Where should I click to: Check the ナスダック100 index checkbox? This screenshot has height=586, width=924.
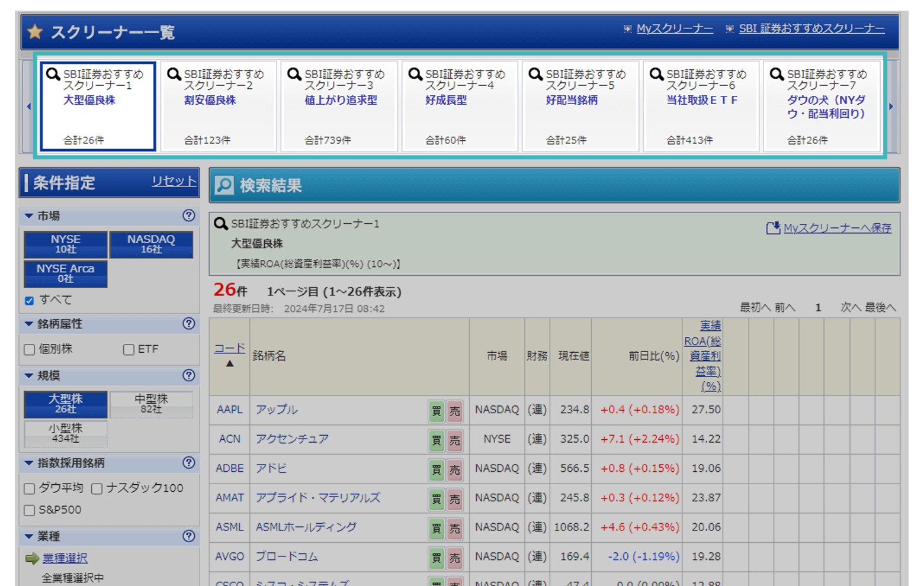coord(97,489)
